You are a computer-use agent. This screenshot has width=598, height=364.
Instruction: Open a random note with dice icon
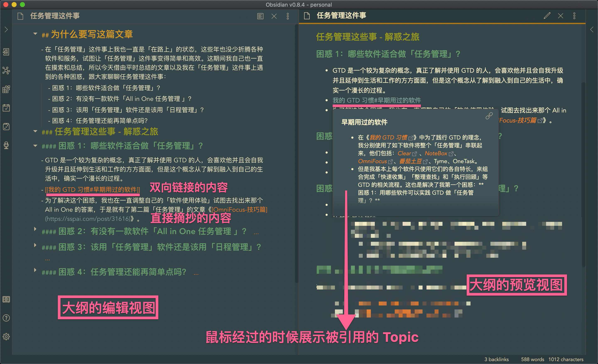tap(6, 126)
